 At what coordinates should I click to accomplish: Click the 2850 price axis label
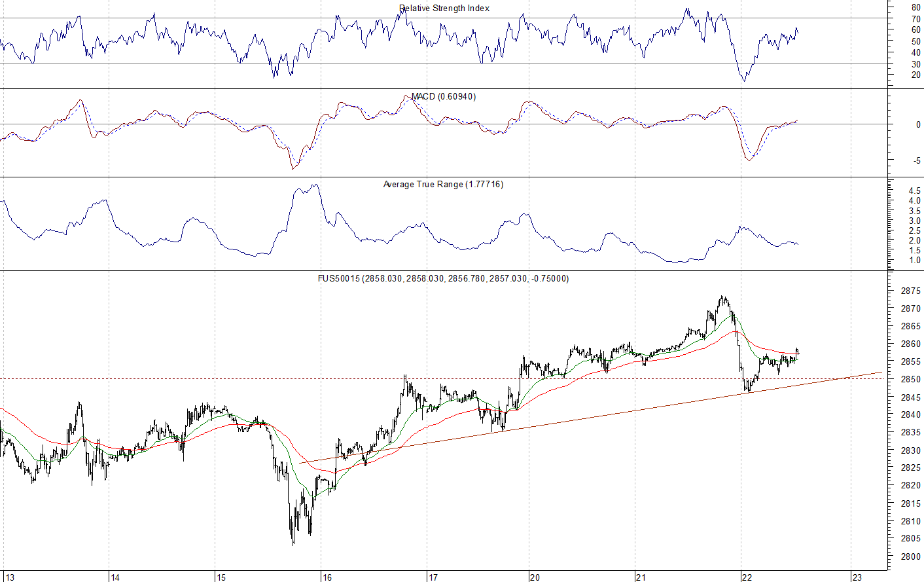911,379
